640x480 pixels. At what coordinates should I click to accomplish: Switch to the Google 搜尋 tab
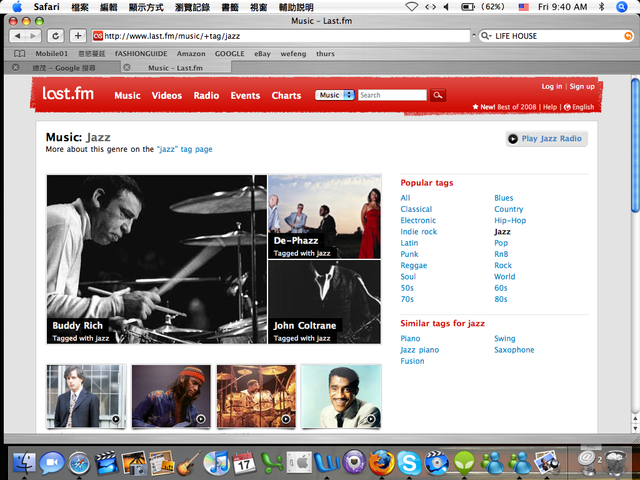point(64,68)
